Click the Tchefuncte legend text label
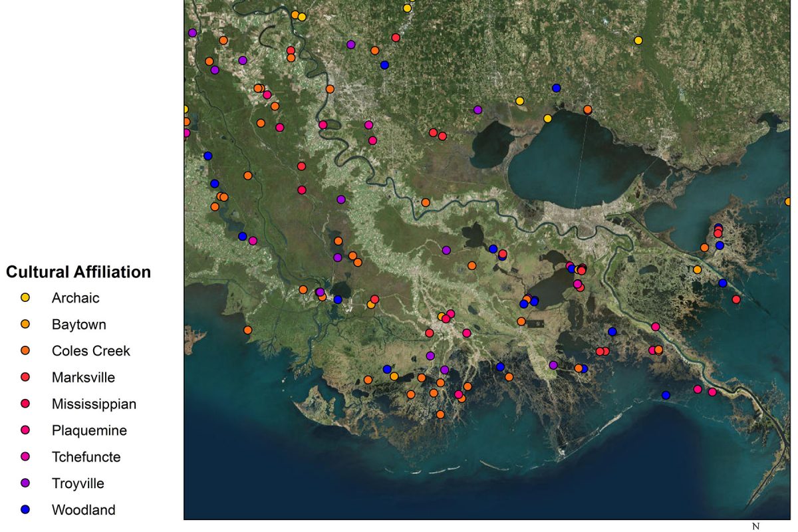Image resolution: width=798 pixels, height=532 pixels. 86,457
